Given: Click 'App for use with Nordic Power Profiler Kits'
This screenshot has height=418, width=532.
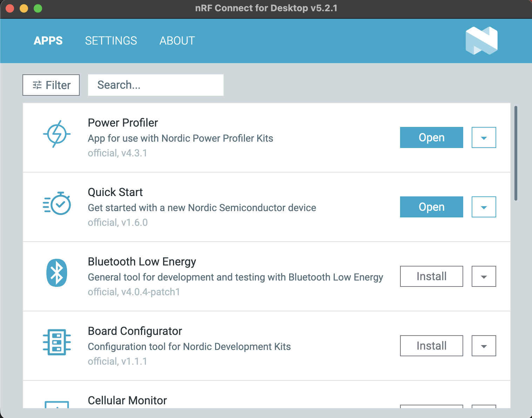Looking at the screenshot, I should (180, 138).
